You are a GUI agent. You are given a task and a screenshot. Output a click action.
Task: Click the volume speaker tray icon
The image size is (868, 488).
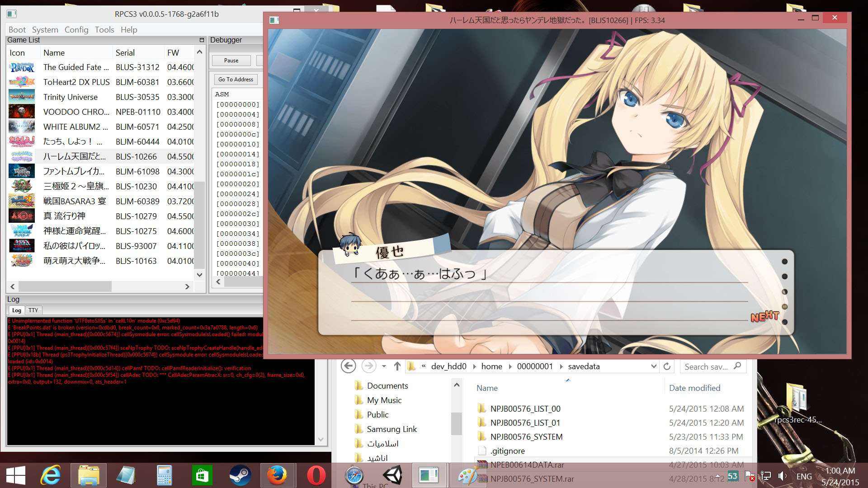pos(782,476)
